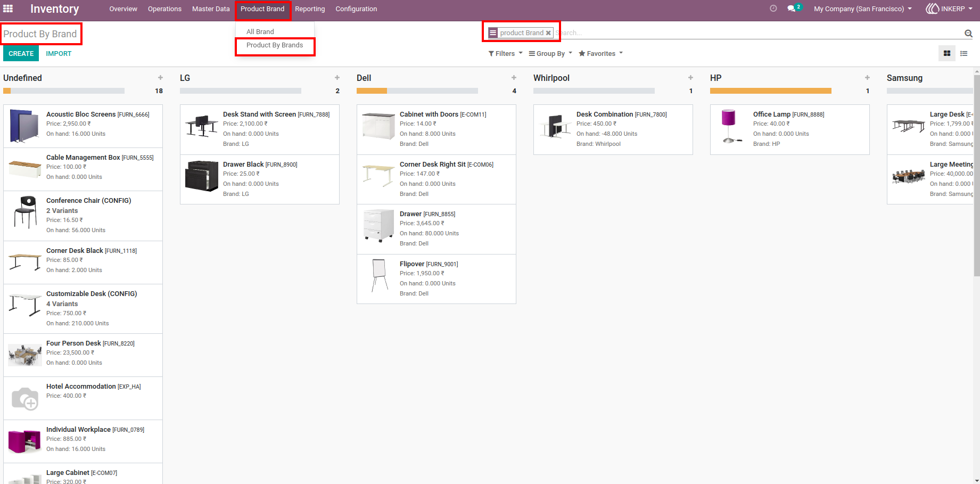
Task: Open the Desk Combination product card
Action: pyautogui.click(x=613, y=129)
